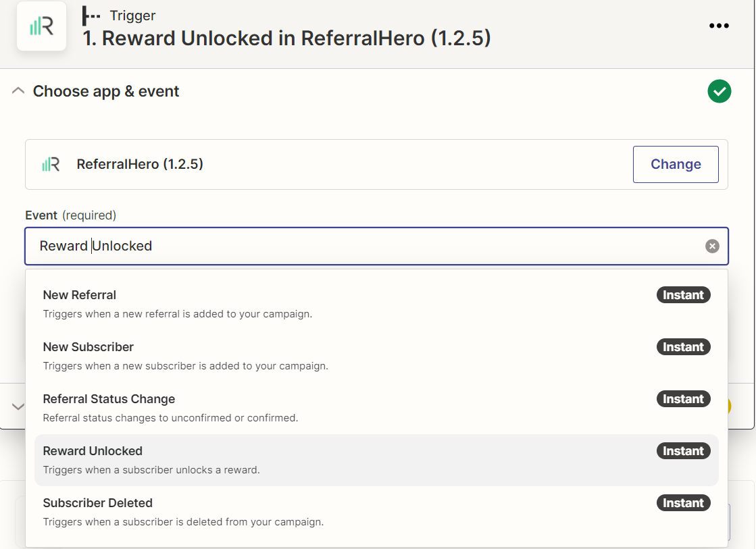Image resolution: width=756 pixels, height=549 pixels.
Task: Choose the Referral Status Change event
Action: click(x=109, y=399)
